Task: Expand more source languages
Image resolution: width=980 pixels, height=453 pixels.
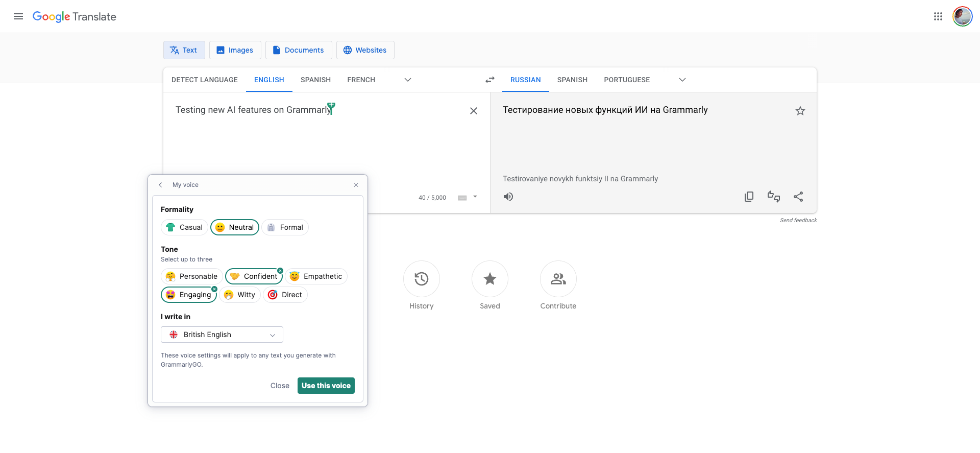Action: pyautogui.click(x=408, y=80)
